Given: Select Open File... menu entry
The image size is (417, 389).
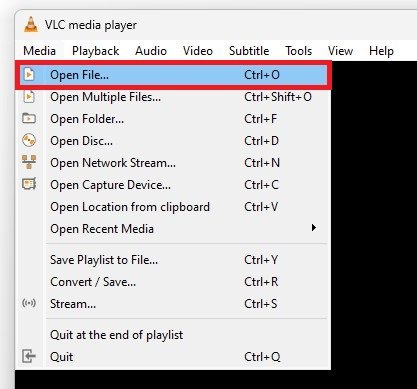Looking at the screenshot, I should click(x=173, y=75).
